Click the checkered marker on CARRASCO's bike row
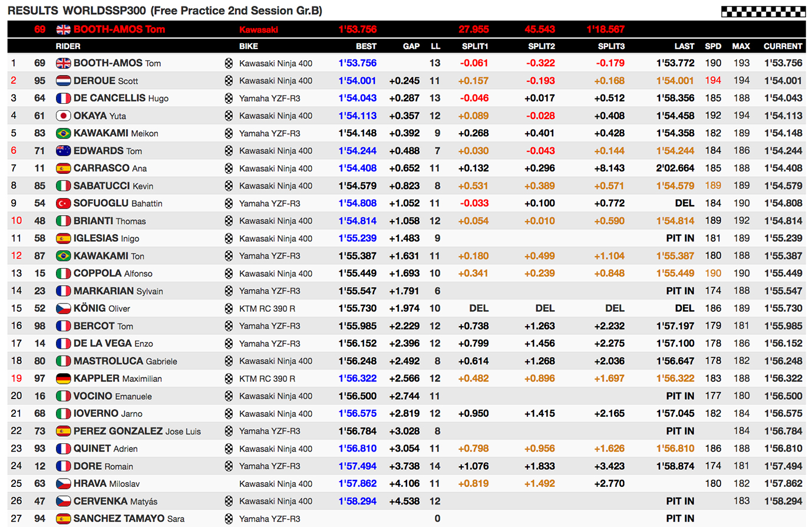Image resolution: width=812 pixels, height=527 pixels. tap(229, 169)
